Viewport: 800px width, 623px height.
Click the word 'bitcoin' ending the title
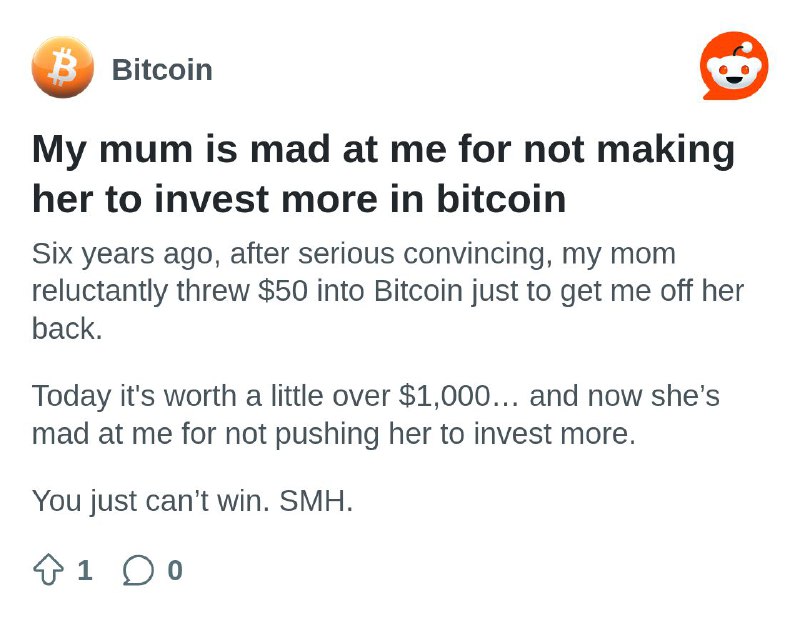click(501, 199)
